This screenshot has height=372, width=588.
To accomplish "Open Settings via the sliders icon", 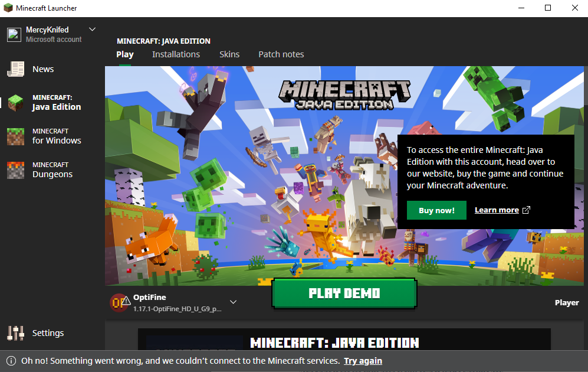I will [16, 333].
